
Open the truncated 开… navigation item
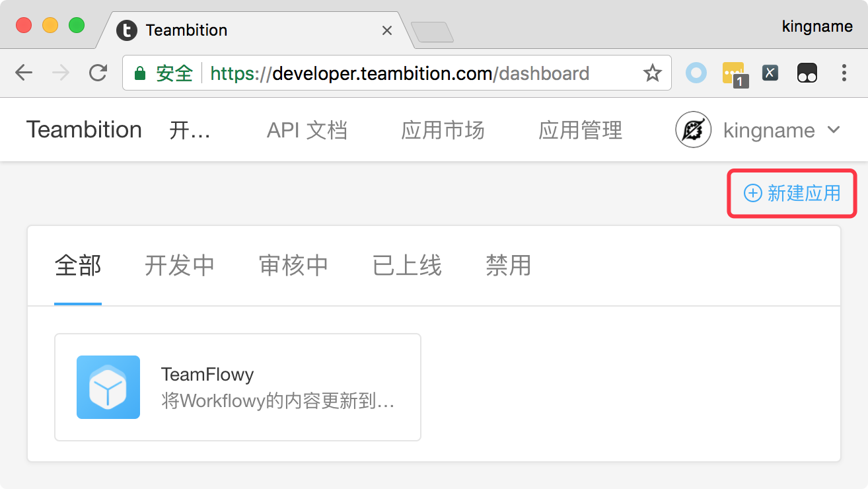click(x=190, y=130)
